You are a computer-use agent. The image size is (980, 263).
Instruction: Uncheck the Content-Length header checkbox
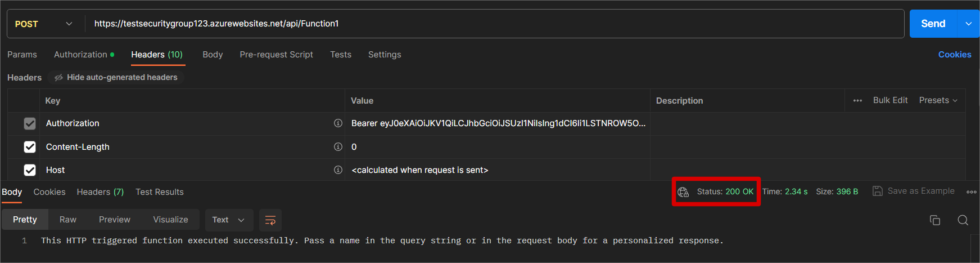click(30, 147)
